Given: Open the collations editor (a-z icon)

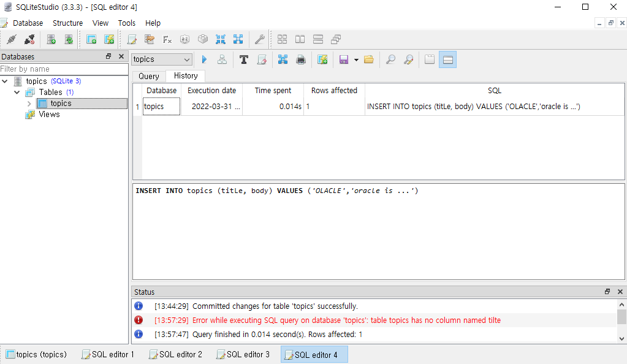Looking at the screenshot, I should pos(184,39).
